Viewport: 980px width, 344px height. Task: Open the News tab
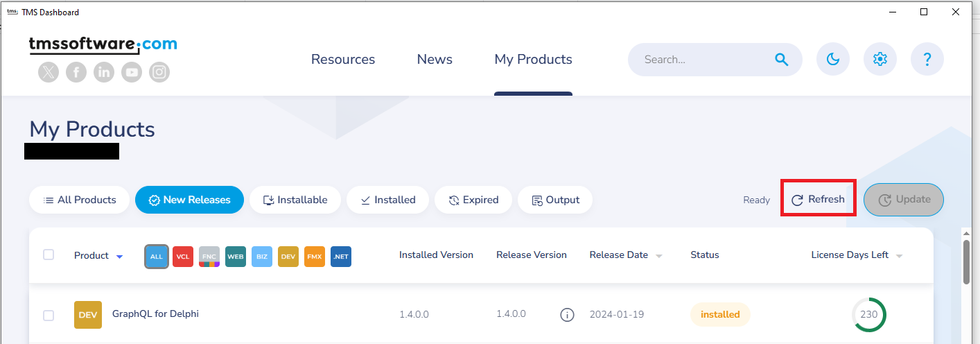pos(435,60)
